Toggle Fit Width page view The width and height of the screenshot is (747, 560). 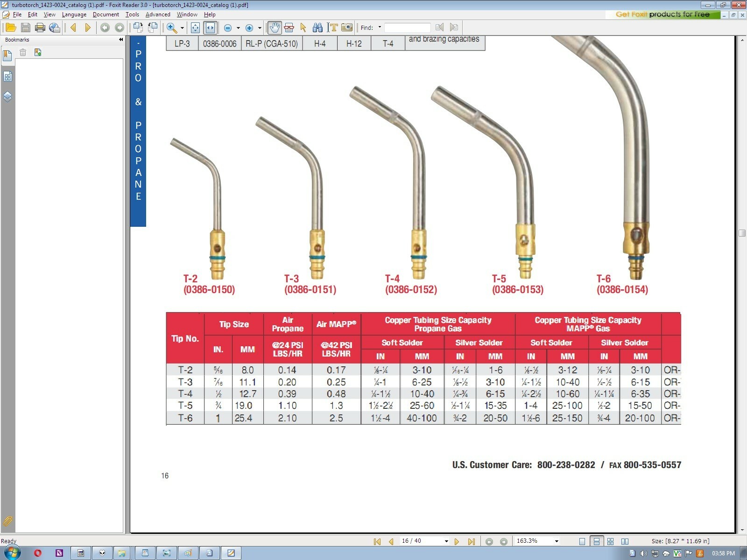tap(210, 28)
